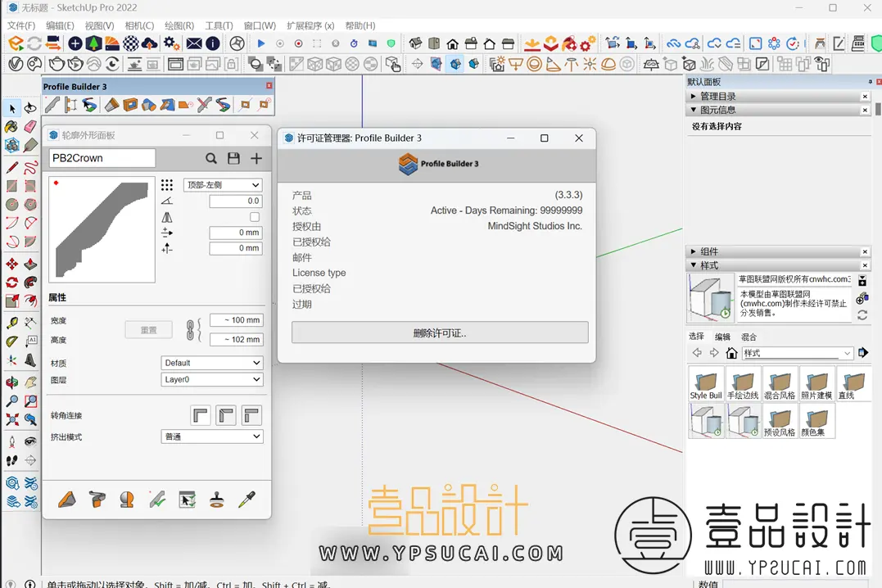Open the Default material dropdown

(x=212, y=363)
